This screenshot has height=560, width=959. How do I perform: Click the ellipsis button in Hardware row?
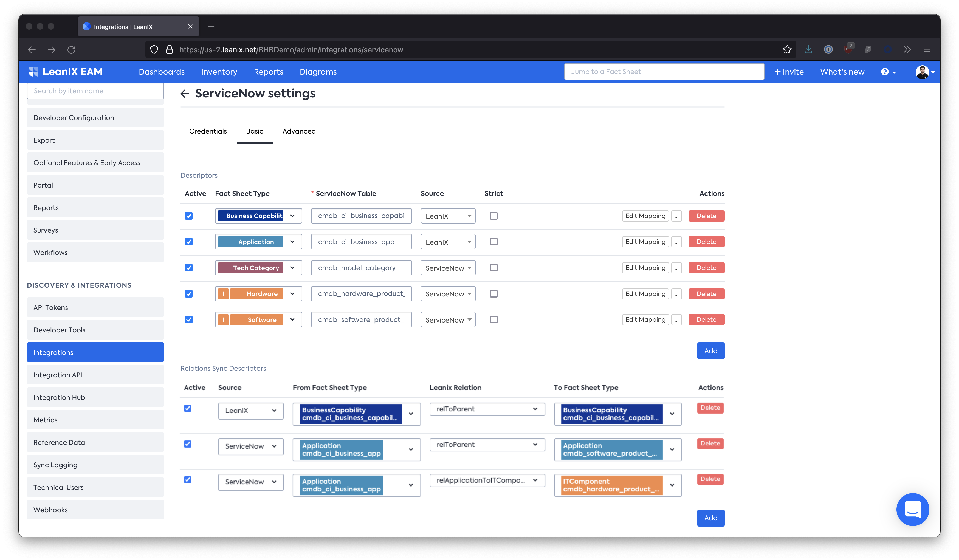tap(676, 294)
